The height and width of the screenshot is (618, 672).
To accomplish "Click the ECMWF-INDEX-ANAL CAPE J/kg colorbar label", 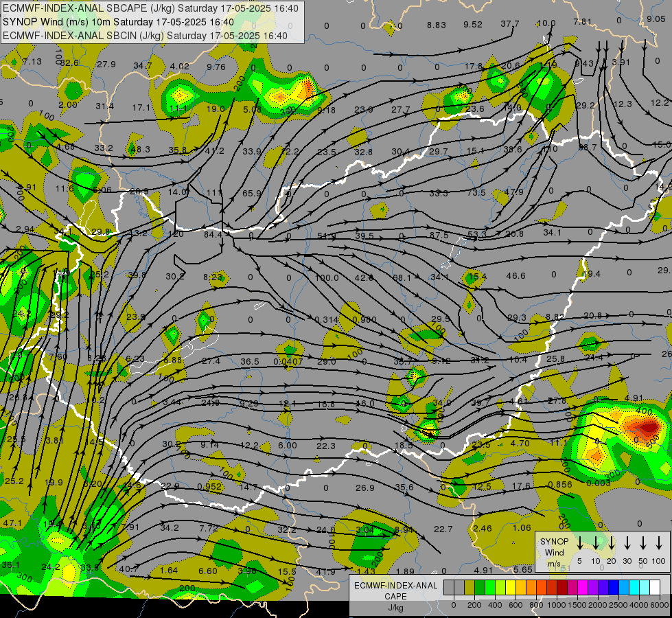I will [395, 597].
